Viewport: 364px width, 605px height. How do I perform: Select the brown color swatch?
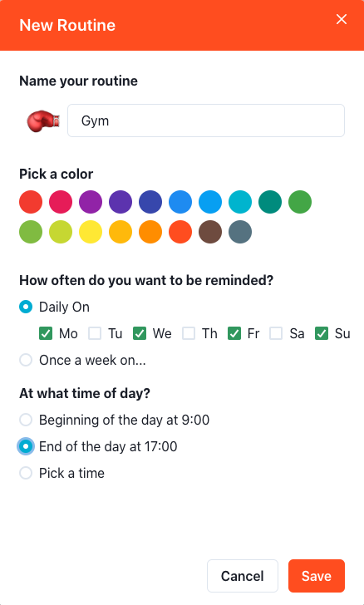pos(210,232)
